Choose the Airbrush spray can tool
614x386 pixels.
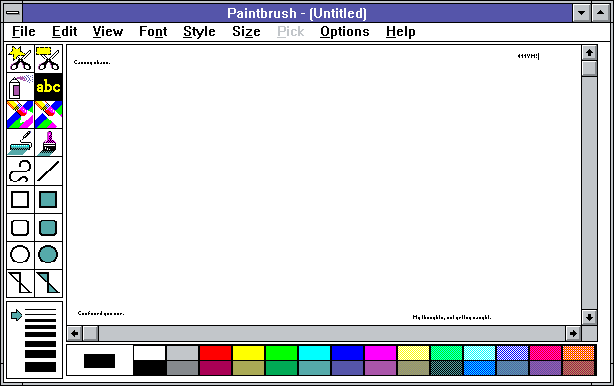[20, 87]
